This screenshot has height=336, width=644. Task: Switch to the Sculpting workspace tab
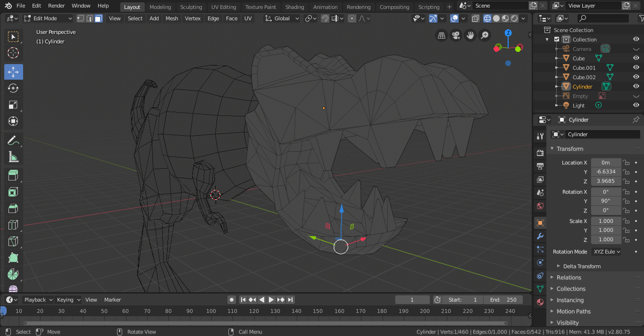(191, 7)
